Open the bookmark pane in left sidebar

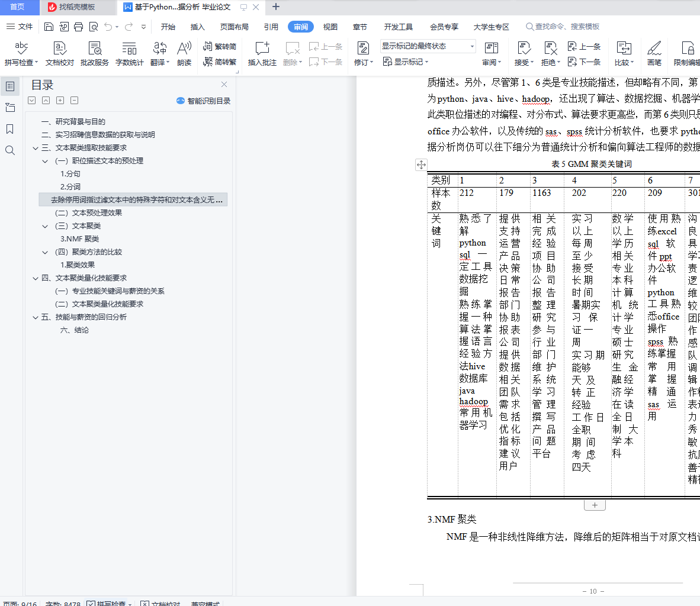tap(10, 129)
